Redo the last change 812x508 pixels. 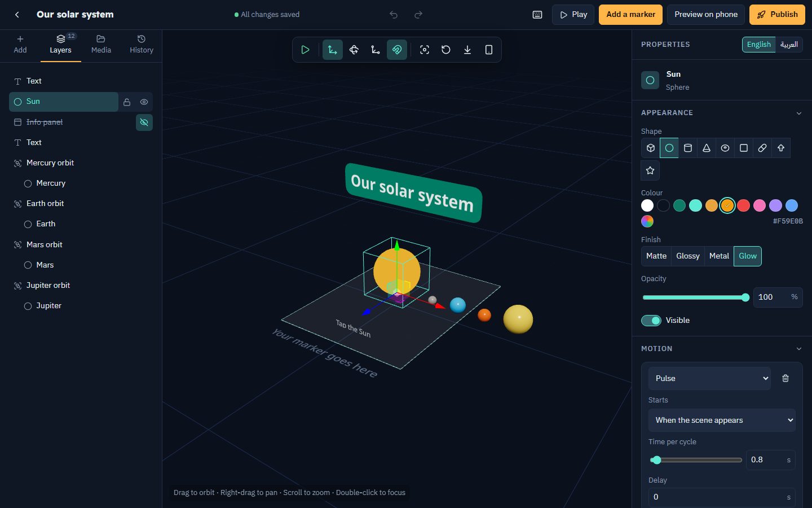(418, 15)
